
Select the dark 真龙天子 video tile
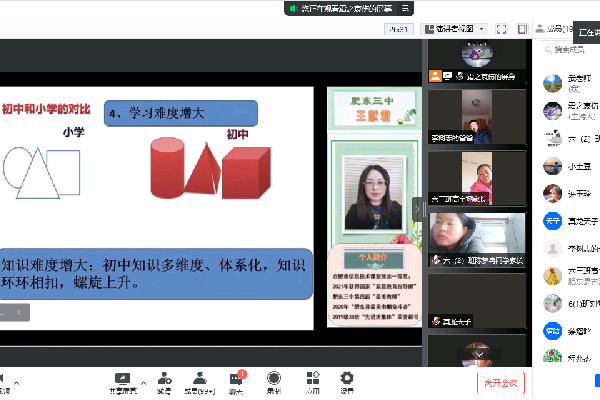476,301
